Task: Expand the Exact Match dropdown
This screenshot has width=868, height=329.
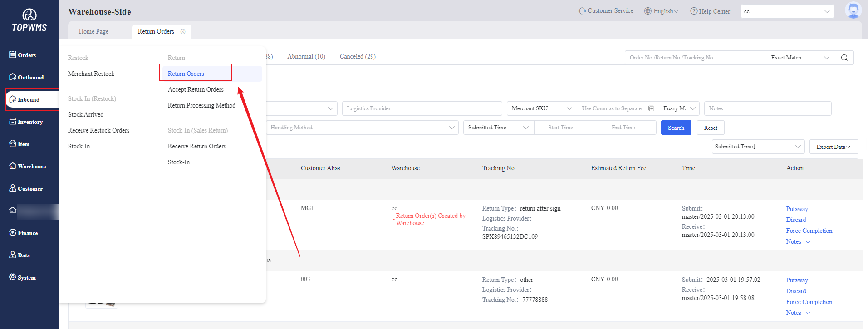Action: (800, 58)
